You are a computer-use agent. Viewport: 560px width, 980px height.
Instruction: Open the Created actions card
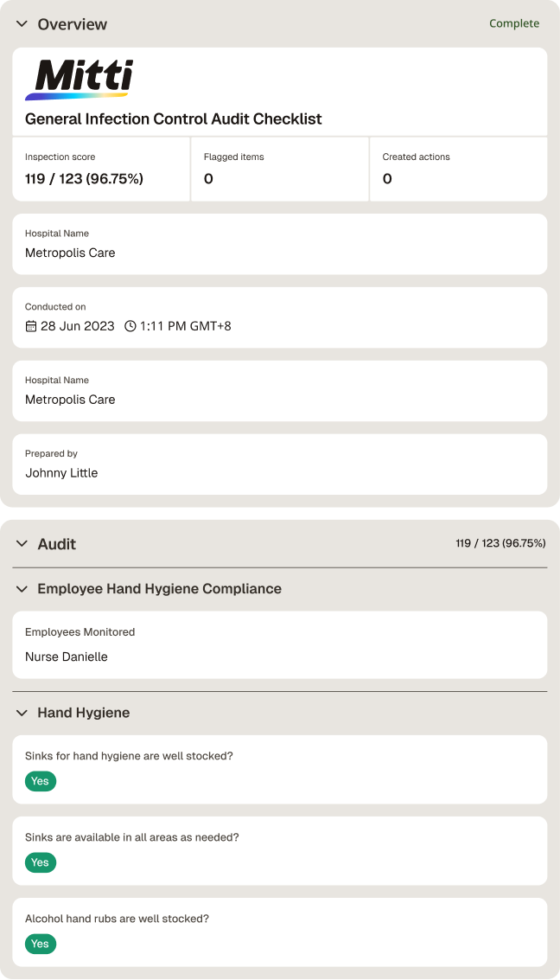(459, 170)
